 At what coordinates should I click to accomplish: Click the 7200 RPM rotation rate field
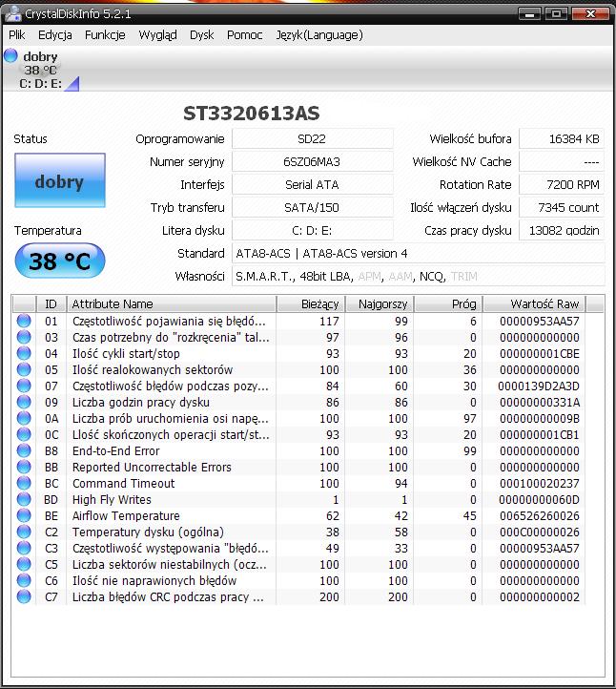pyautogui.click(x=562, y=184)
